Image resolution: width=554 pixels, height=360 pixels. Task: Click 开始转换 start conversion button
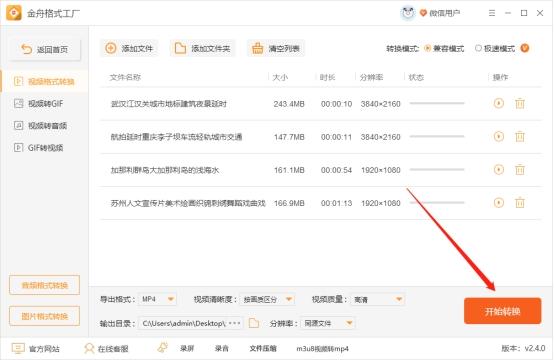[x=502, y=311]
